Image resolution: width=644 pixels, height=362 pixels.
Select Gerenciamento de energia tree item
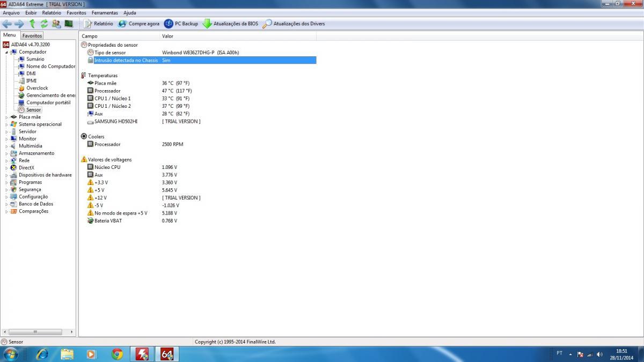click(x=47, y=95)
